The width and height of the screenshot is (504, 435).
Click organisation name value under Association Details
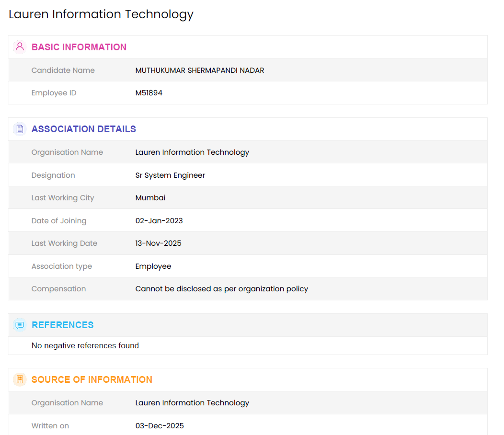pos(192,152)
